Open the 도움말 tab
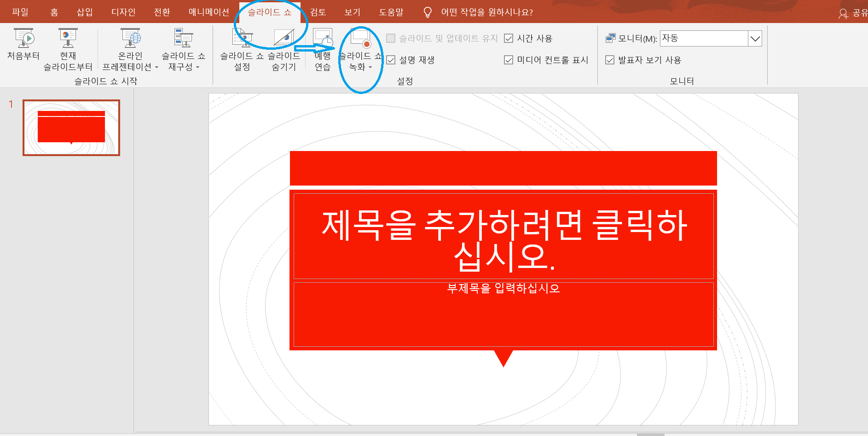868x436 pixels. point(391,12)
